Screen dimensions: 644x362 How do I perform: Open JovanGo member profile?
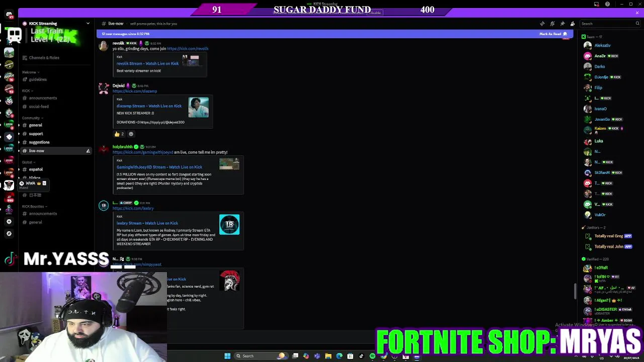tap(602, 119)
